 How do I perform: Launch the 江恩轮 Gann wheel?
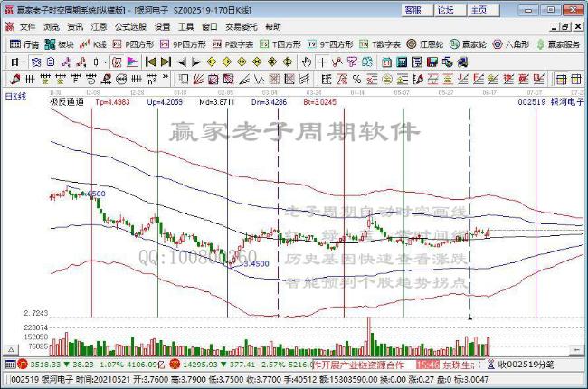coord(425,44)
